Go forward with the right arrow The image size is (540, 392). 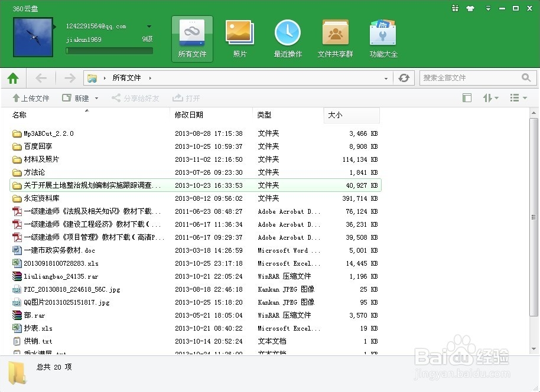tap(70, 78)
